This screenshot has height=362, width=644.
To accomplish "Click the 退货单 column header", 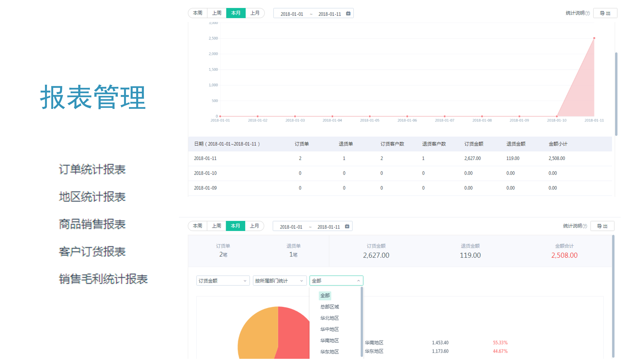I will click(x=346, y=144).
